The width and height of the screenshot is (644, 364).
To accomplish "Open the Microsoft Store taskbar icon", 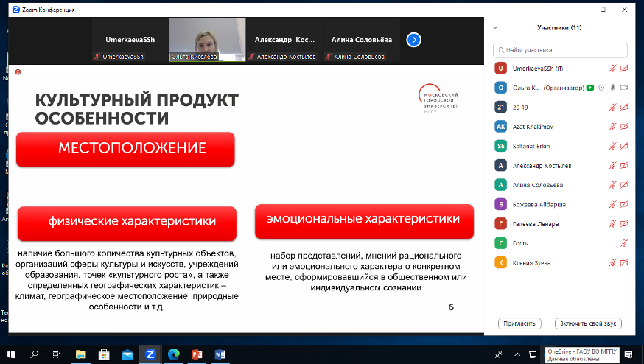I will 104,354.
